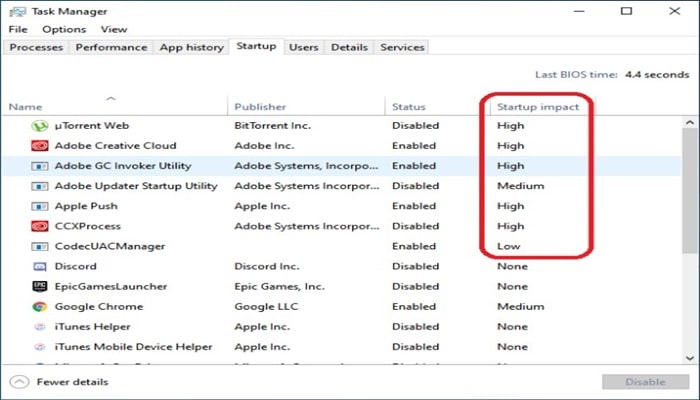This screenshot has height=400, width=700.
Task: Click the scrollbar down arrow
Action: pos(690,358)
